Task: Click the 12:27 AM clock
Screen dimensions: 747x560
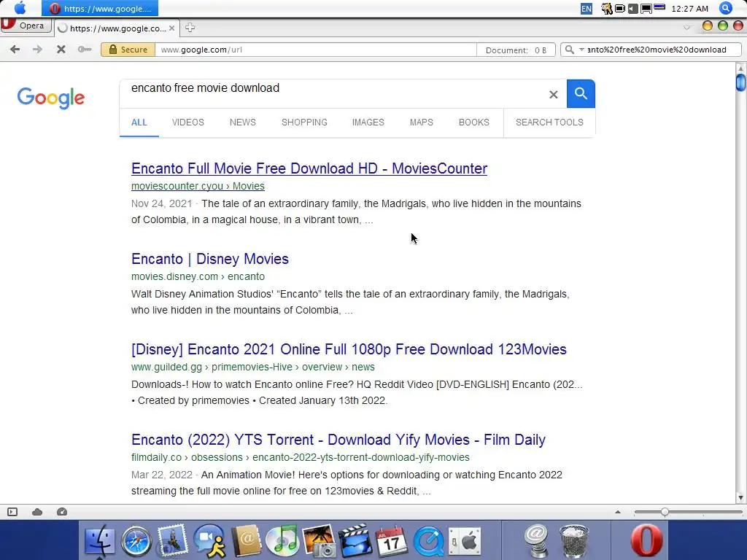Action: pos(690,9)
